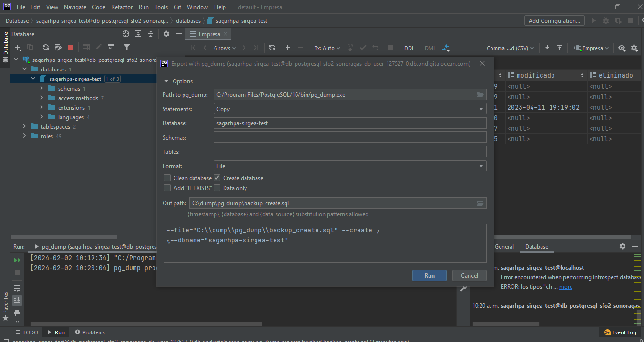Expand the schemas tree node

41,89
